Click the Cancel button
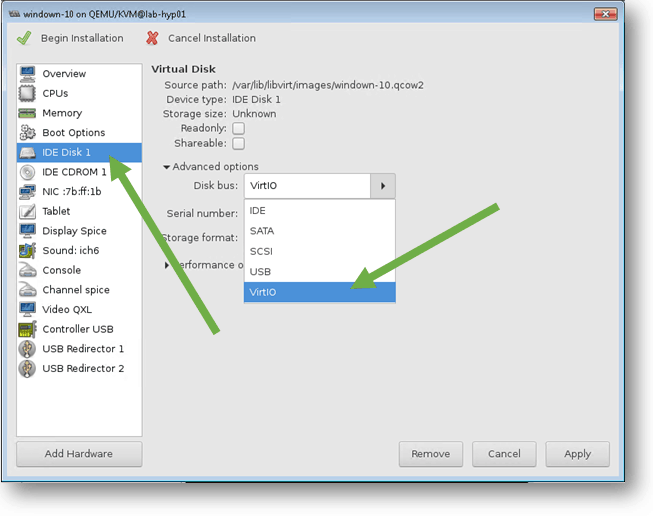The height and width of the screenshot is (516, 653). [x=504, y=454]
